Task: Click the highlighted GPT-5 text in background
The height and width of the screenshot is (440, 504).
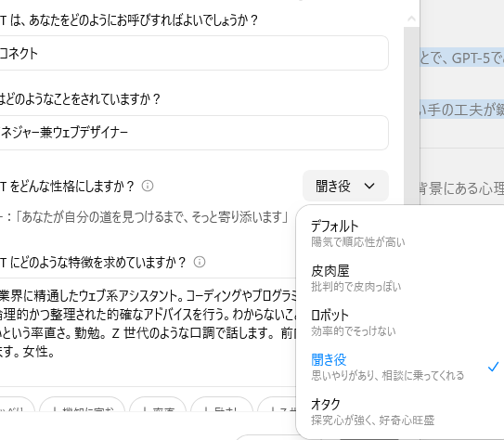Action: [462, 58]
